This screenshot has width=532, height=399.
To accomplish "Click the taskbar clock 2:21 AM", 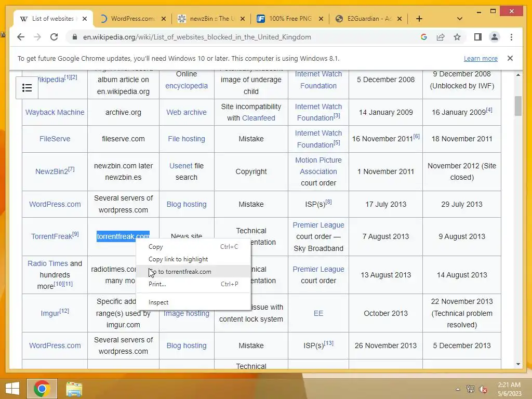I will click(x=509, y=385).
